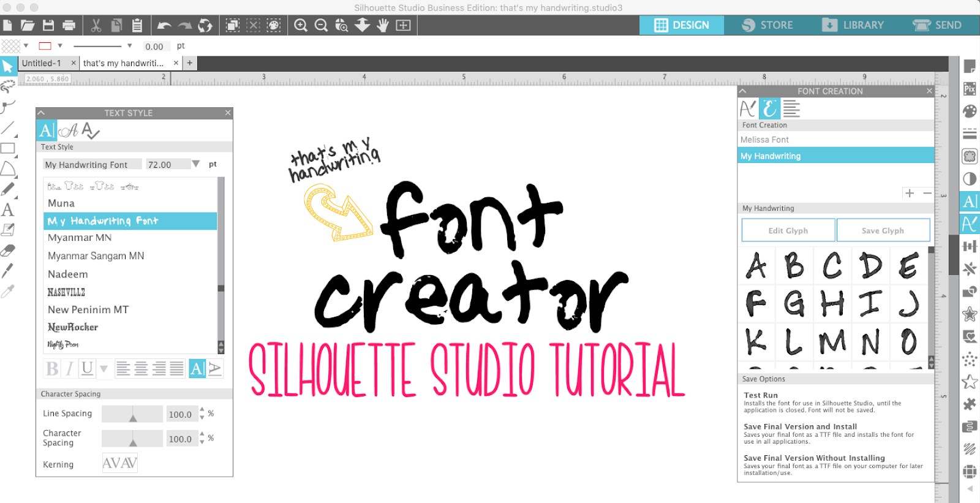The image size is (980, 503).
Task: Increase the Line Spacing value stepper
Action: pyautogui.click(x=202, y=410)
